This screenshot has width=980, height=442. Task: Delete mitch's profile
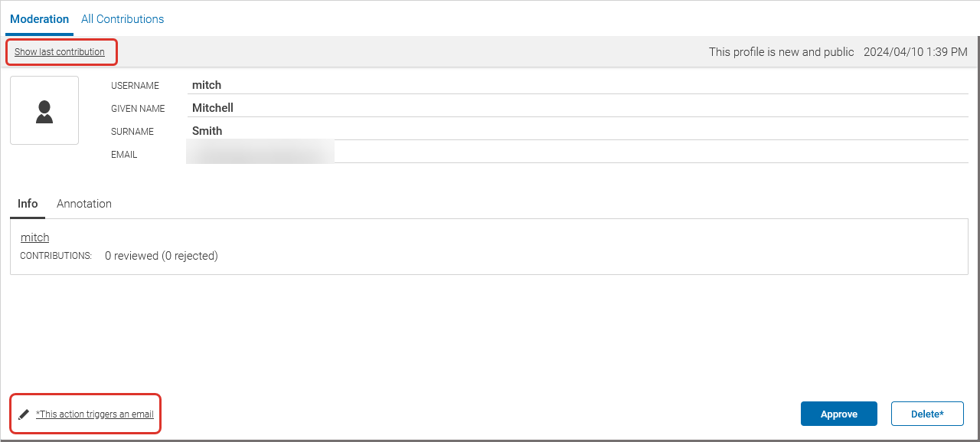[x=927, y=413]
